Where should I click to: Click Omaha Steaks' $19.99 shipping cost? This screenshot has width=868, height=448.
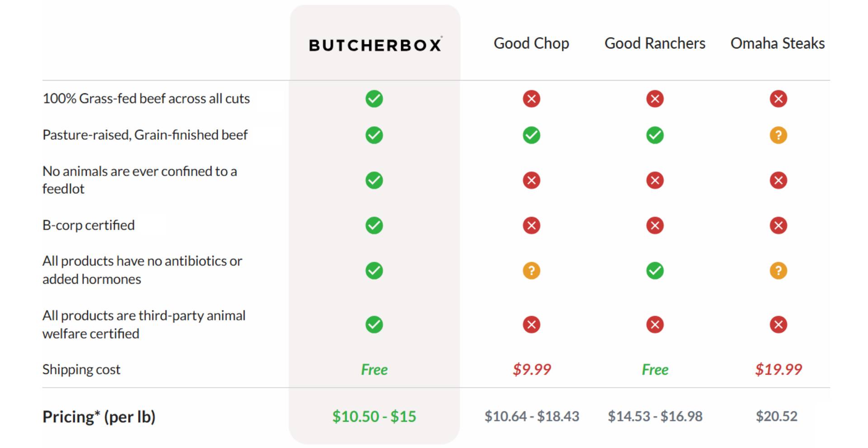click(778, 370)
